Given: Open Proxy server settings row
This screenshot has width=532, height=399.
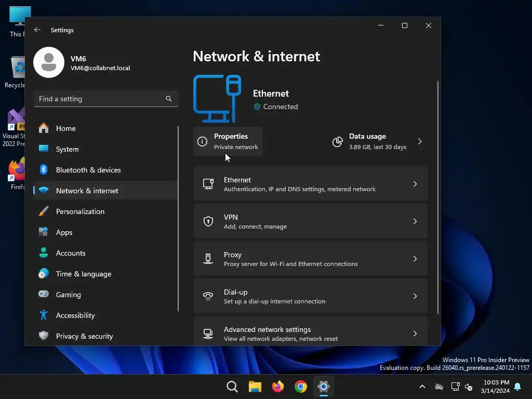Looking at the screenshot, I should 311,259.
